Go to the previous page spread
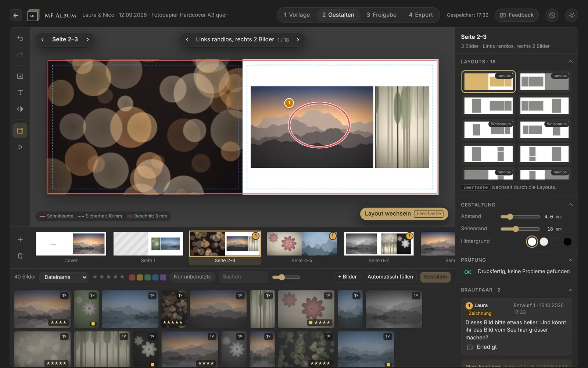588x368 pixels. pyautogui.click(x=43, y=39)
